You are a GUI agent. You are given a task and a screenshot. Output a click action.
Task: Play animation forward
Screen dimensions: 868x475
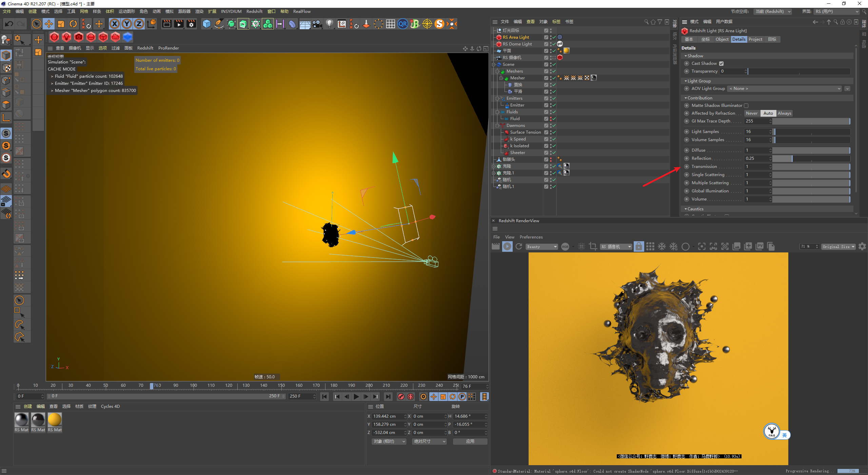pos(356,396)
